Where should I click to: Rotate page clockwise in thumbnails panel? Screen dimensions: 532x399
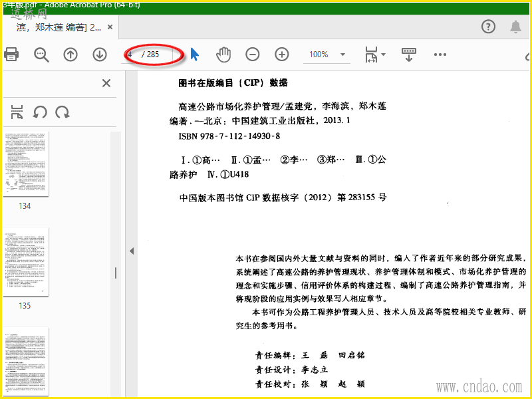[63, 112]
